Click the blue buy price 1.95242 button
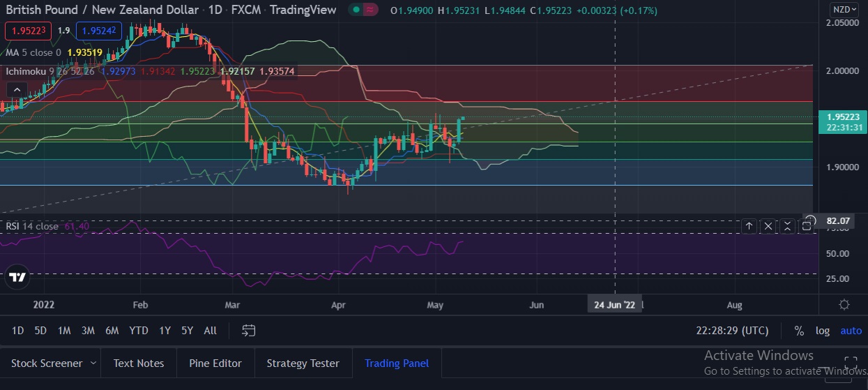Viewport: 868px width, 390px height. coord(99,31)
